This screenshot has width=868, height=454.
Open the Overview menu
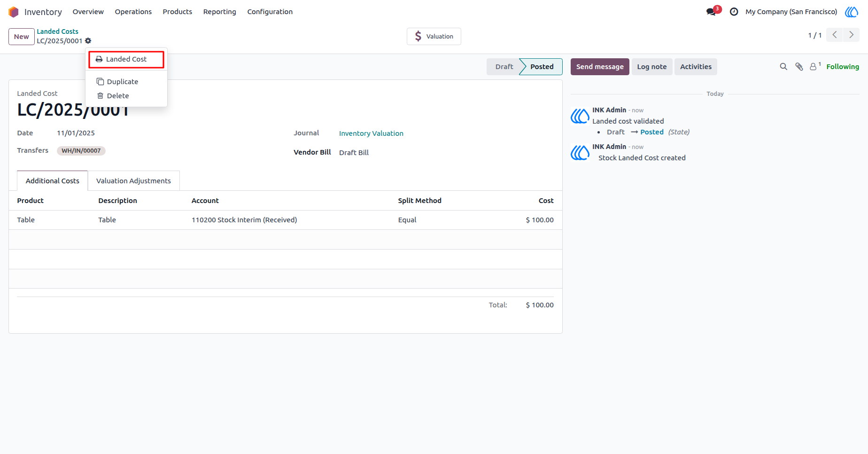pyautogui.click(x=88, y=12)
